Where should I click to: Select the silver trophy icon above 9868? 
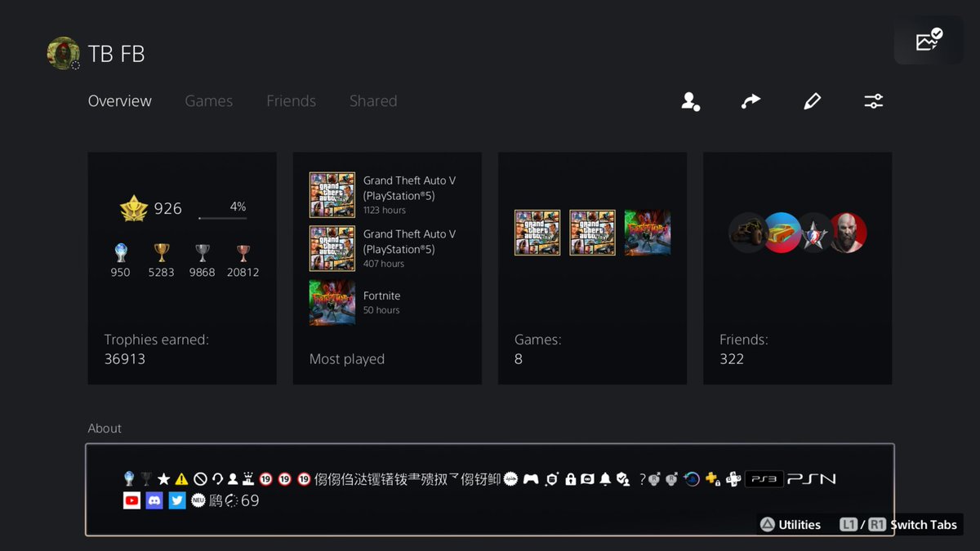pos(203,253)
